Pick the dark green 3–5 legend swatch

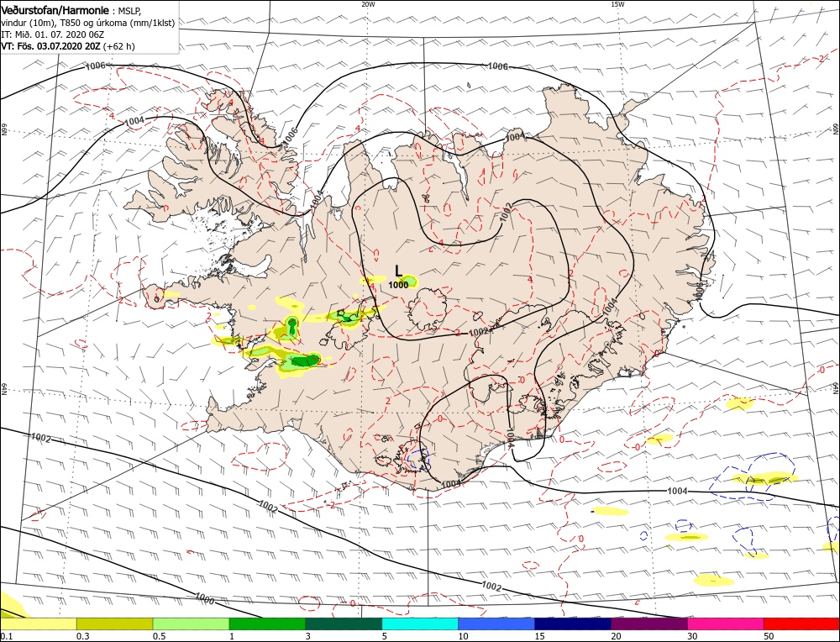(x=344, y=624)
